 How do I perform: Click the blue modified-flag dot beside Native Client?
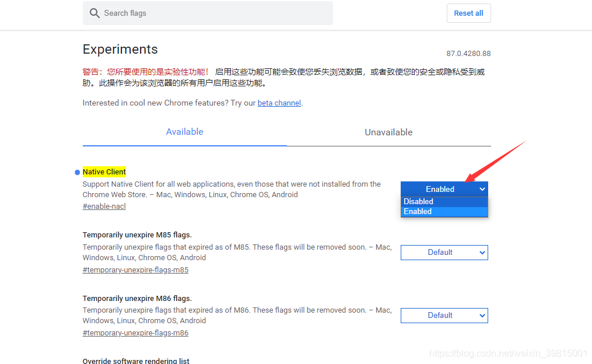(78, 172)
